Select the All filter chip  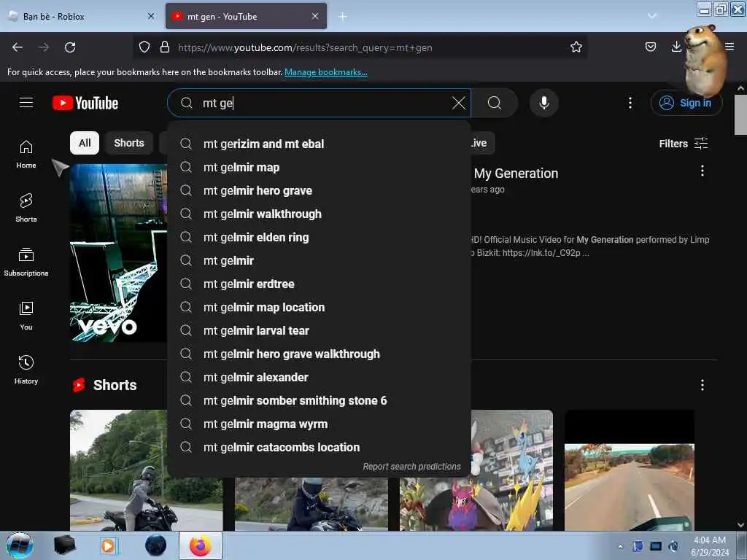click(x=85, y=143)
